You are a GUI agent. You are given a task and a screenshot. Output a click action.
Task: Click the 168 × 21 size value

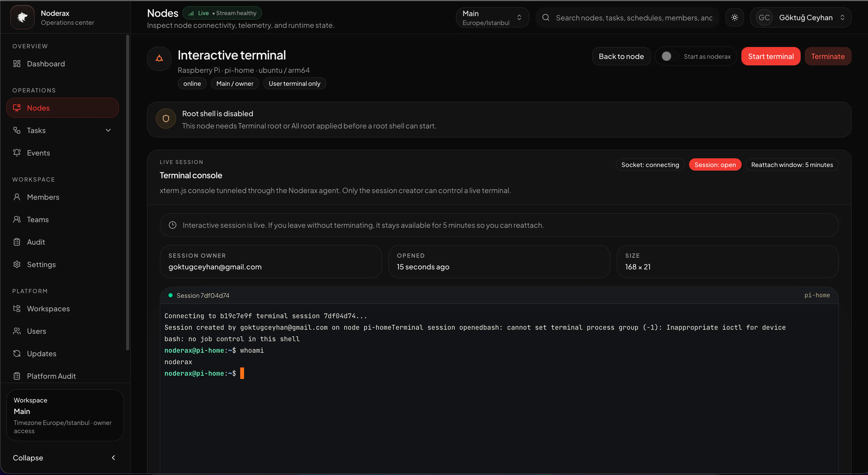[638, 267]
